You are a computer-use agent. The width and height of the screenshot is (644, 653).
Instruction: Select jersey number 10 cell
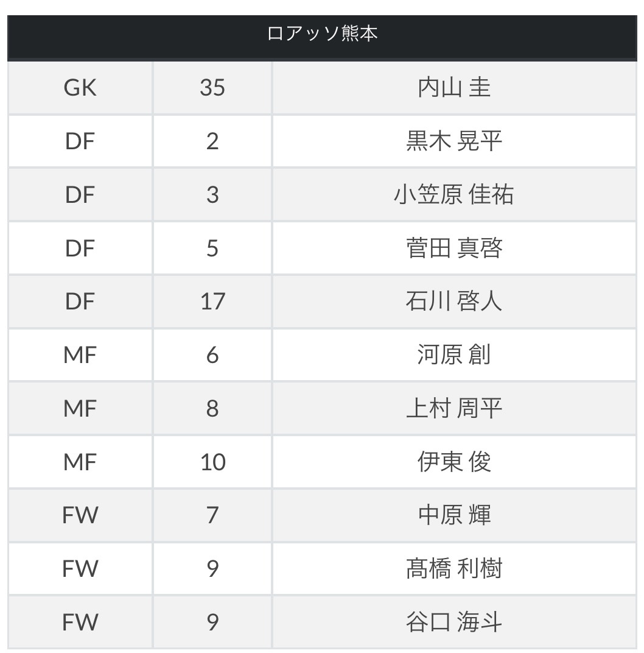[x=212, y=462]
